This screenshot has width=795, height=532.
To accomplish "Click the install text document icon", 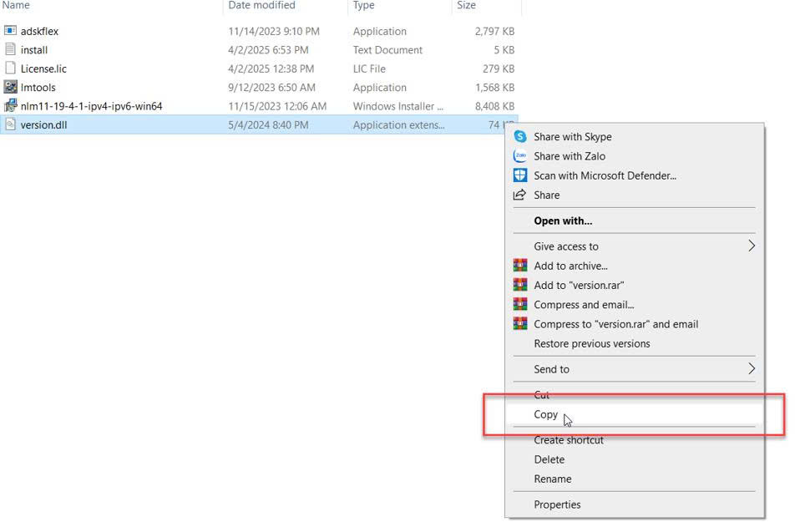I will (10, 49).
